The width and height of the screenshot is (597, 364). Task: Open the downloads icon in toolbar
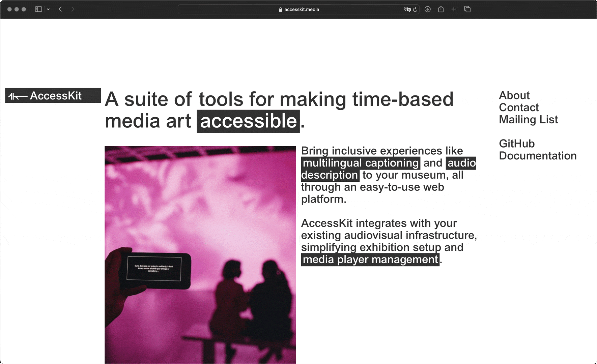(427, 9)
